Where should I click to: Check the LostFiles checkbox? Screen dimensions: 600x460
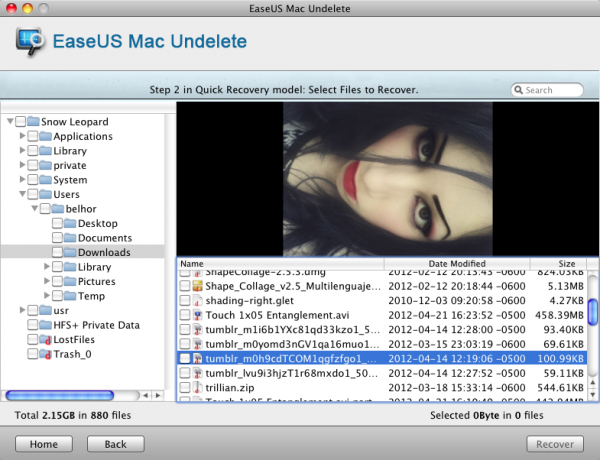tap(33, 340)
